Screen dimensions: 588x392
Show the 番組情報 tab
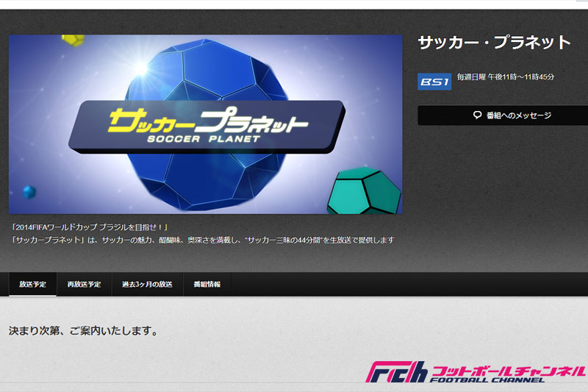coord(207,285)
